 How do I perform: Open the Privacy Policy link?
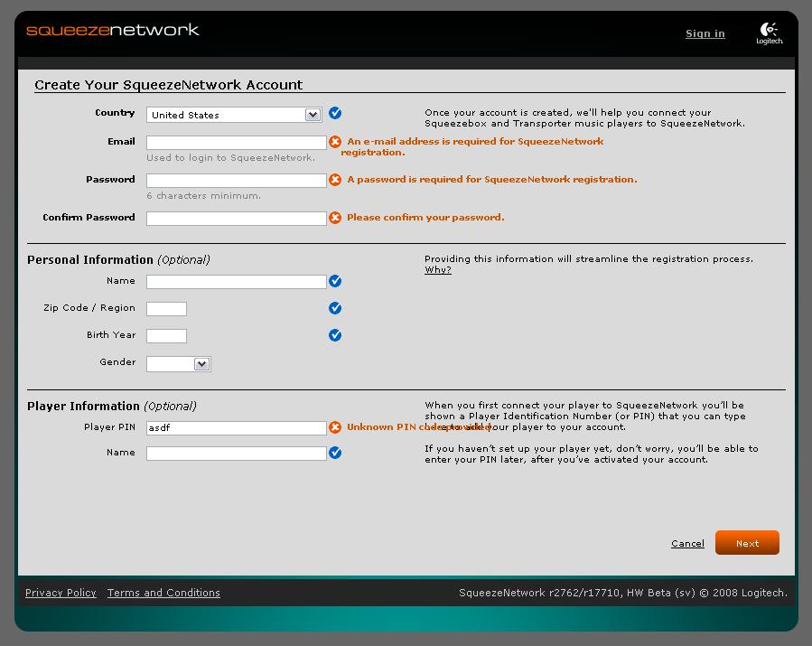point(61,593)
